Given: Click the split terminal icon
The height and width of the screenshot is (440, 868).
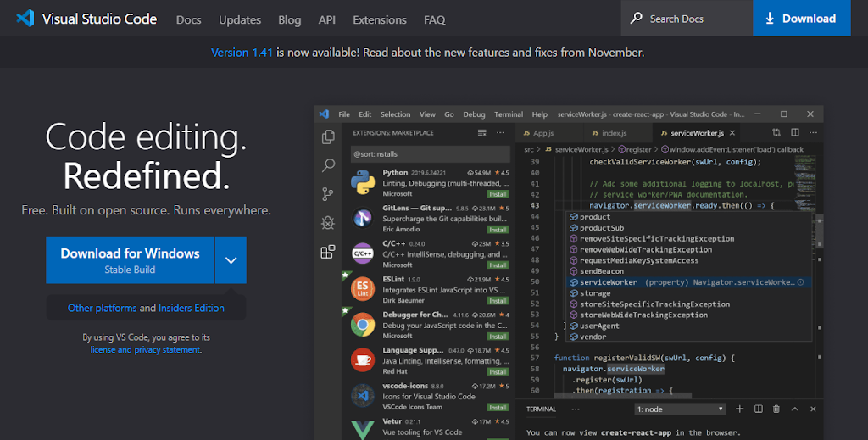Looking at the screenshot, I should [759, 409].
